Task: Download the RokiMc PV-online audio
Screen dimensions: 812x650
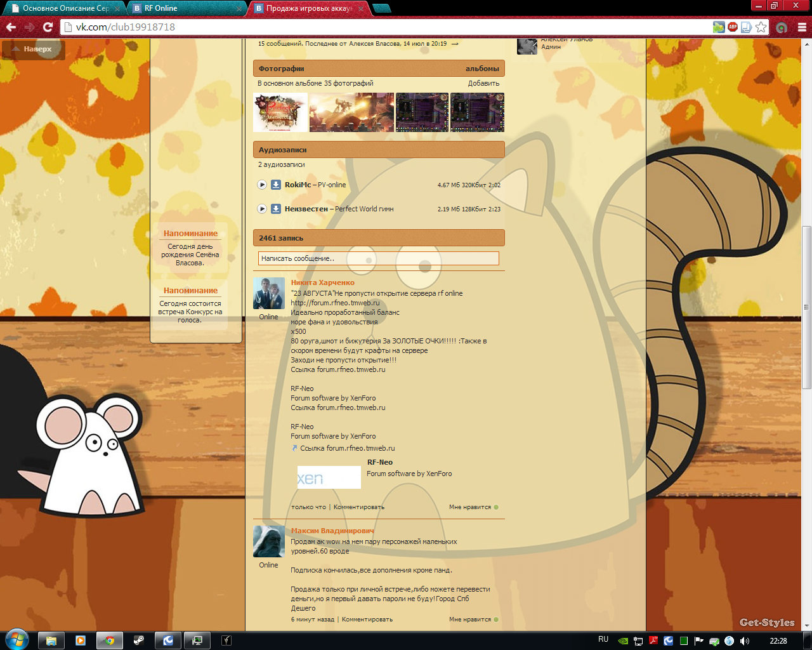Action: point(276,185)
